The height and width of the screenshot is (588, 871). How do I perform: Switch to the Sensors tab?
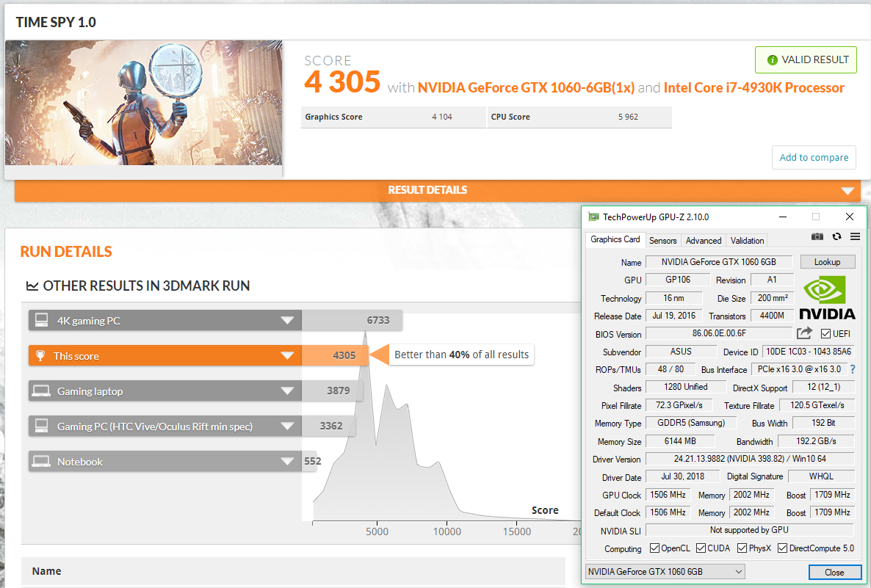(x=662, y=241)
